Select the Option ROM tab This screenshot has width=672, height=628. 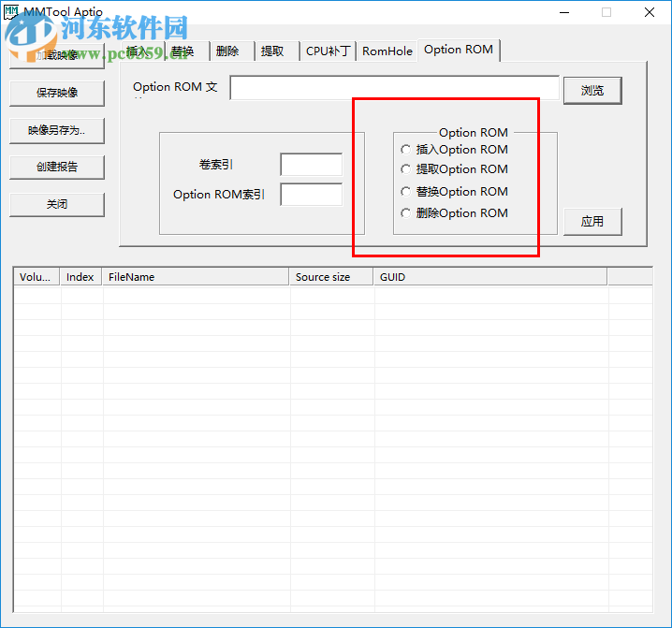coord(459,50)
